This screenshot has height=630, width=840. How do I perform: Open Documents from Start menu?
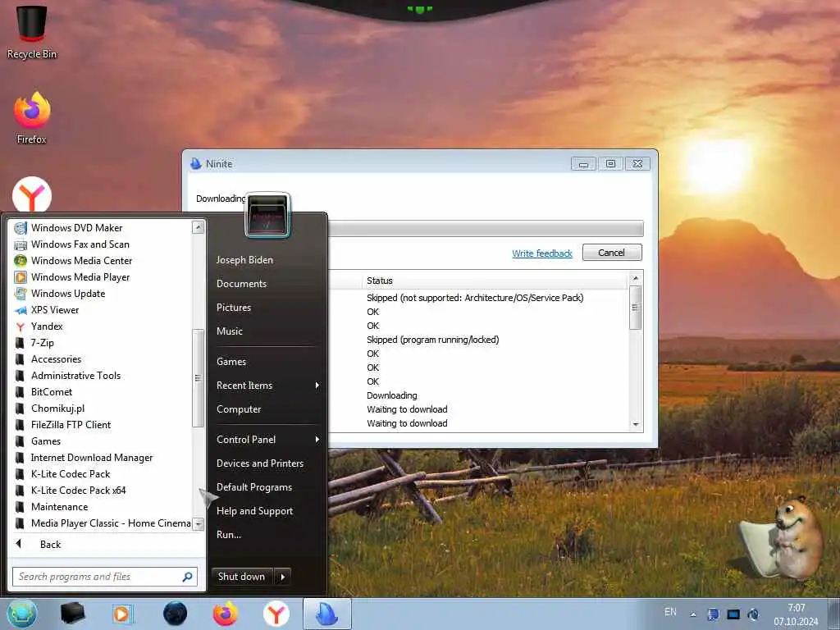242,284
